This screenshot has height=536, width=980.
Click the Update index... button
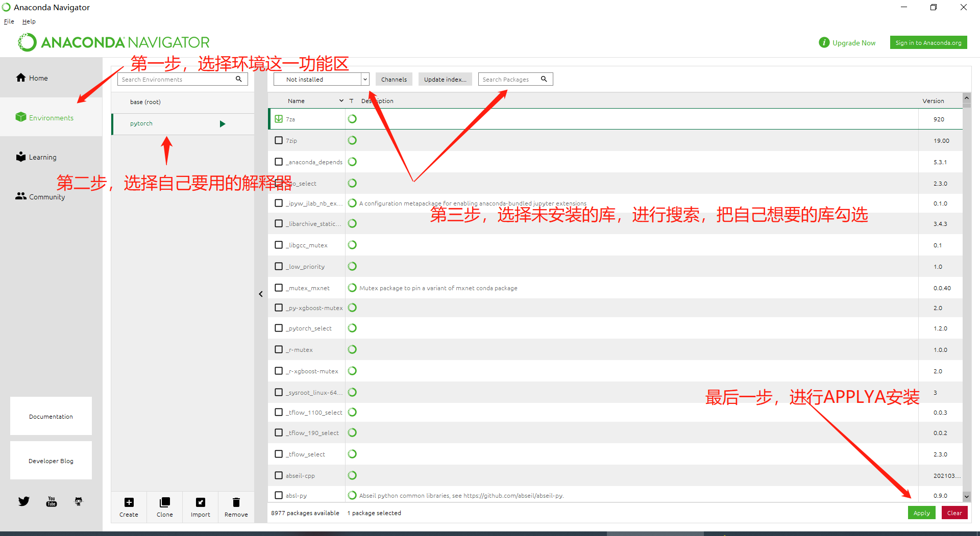(x=445, y=79)
